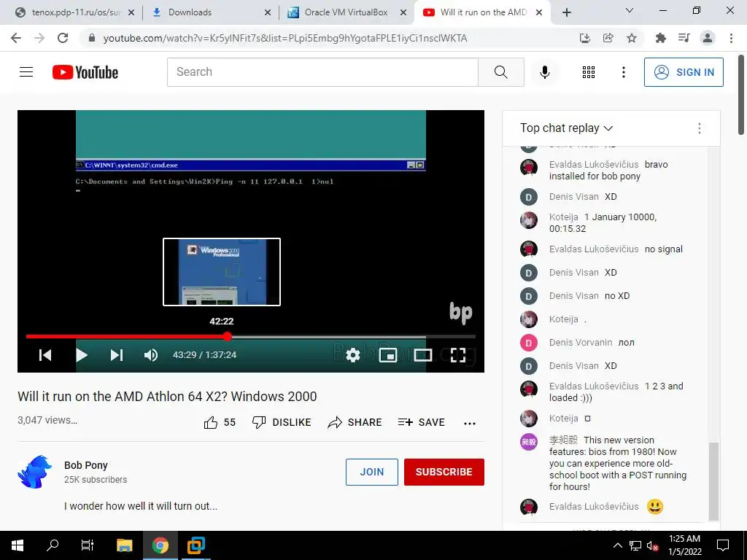Focus the YouTube search field
Viewport: 747px width, 560px height.
pyautogui.click(x=322, y=72)
